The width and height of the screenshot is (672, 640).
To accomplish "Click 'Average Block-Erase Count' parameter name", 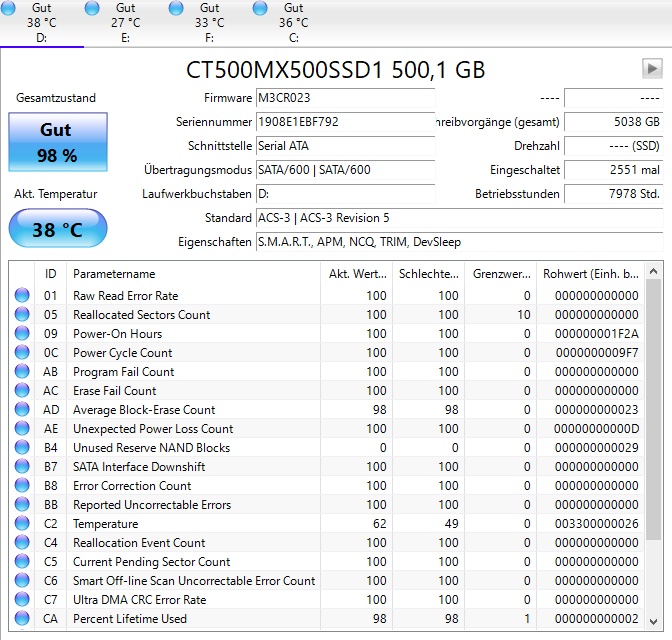I will tap(144, 410).
